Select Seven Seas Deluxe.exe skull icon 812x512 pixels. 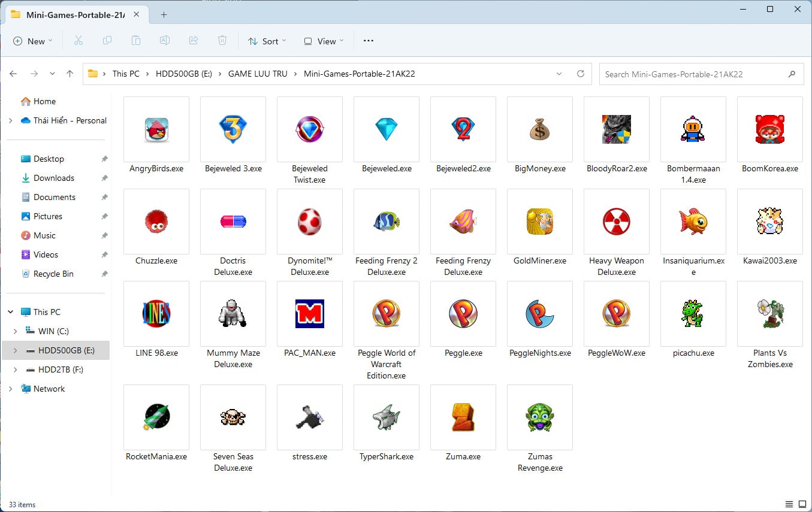[x=233, y=417]
